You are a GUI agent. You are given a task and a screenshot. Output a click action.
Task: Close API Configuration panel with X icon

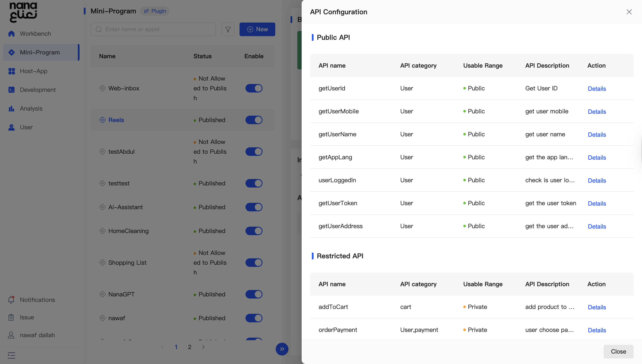click(x=629, y=12)
